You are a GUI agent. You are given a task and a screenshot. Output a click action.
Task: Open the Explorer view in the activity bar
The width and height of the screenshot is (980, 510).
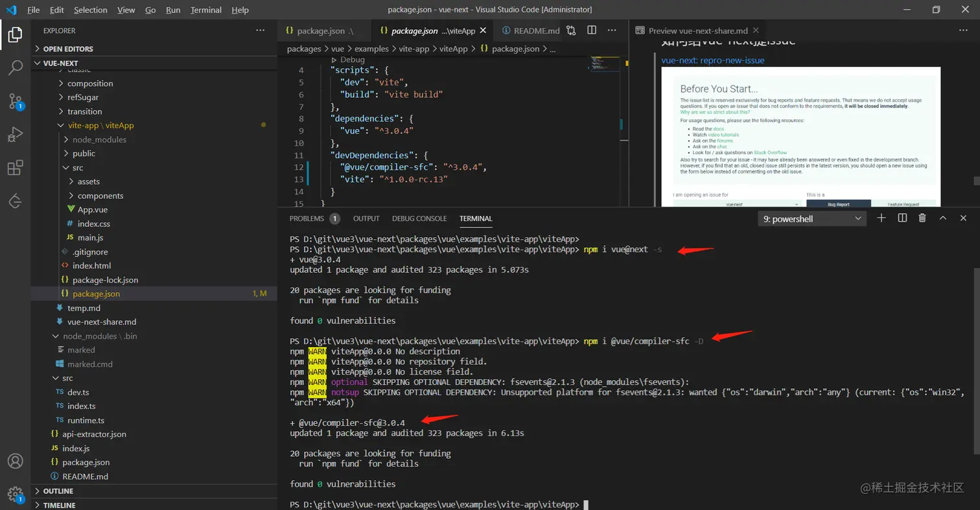pyautogui.click(x=15, y=35)
